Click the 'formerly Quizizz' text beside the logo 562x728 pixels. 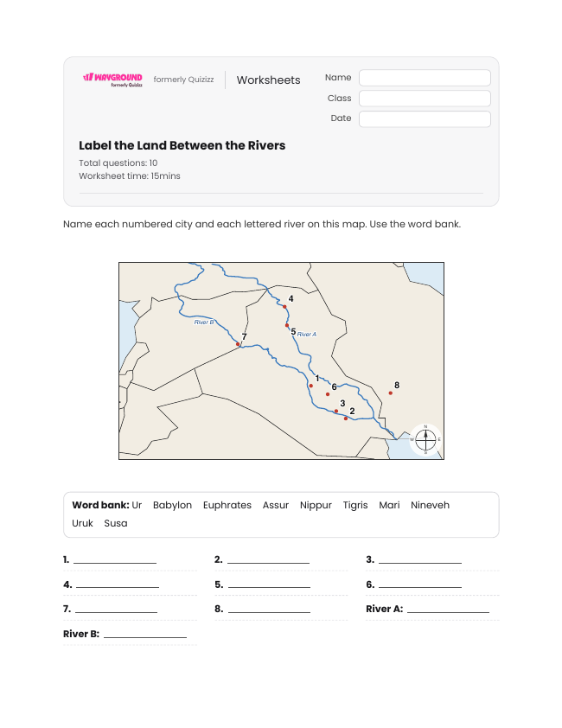[x=183, y=80]
